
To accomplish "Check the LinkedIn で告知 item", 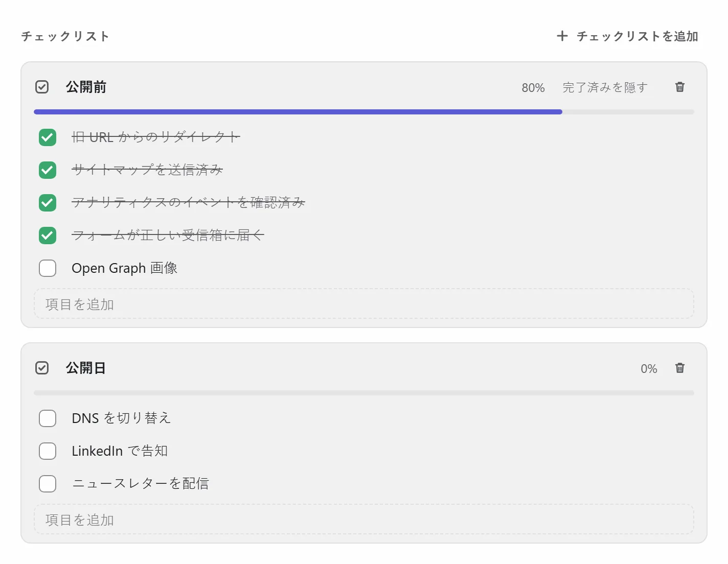I will 48,451.
